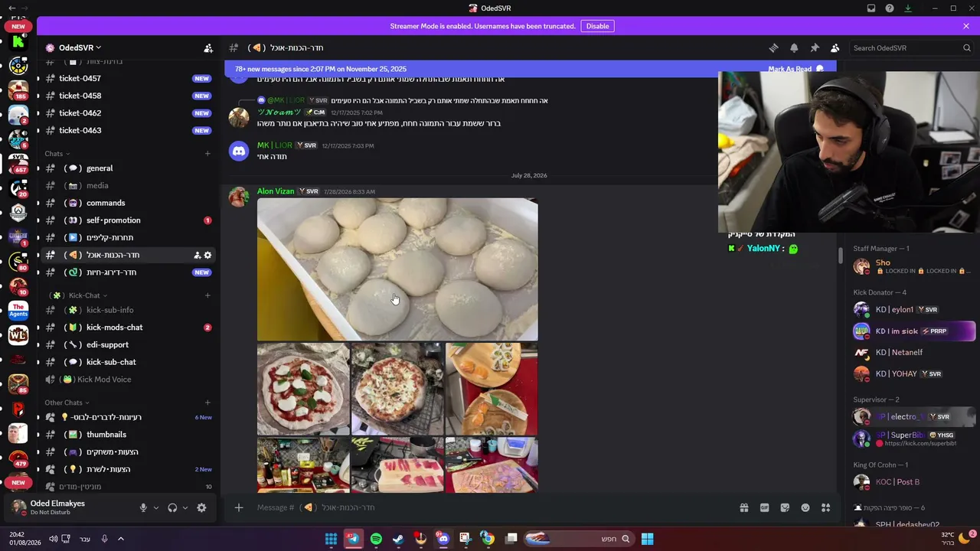Click the green download update icon
Screen dimensions: 980x551
click(x=908, y=8)
